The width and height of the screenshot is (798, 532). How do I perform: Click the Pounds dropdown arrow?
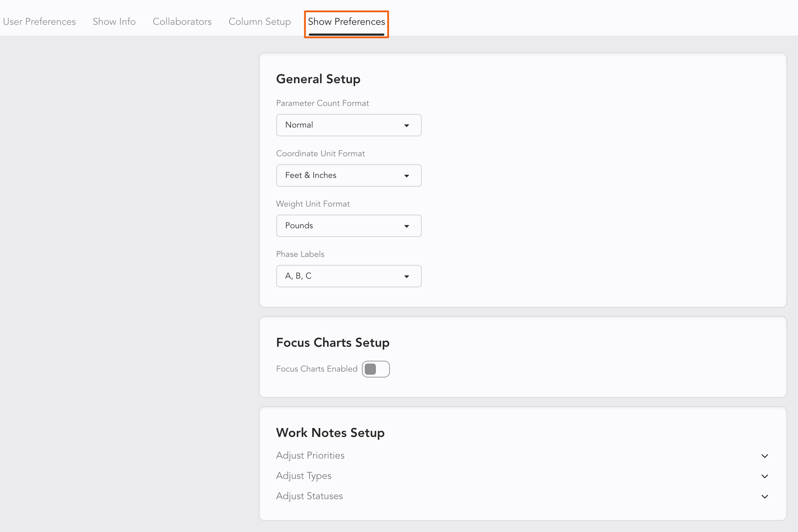406,226
